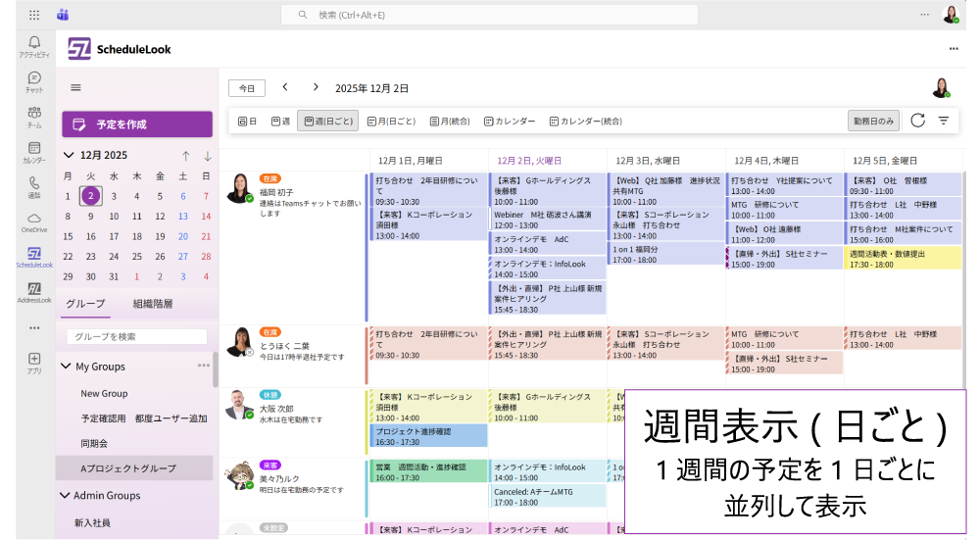The height and width of the screenshot is (540, 980).
Task: Open the yellow 週間活動表・数値提出 event
Action: 905,258
